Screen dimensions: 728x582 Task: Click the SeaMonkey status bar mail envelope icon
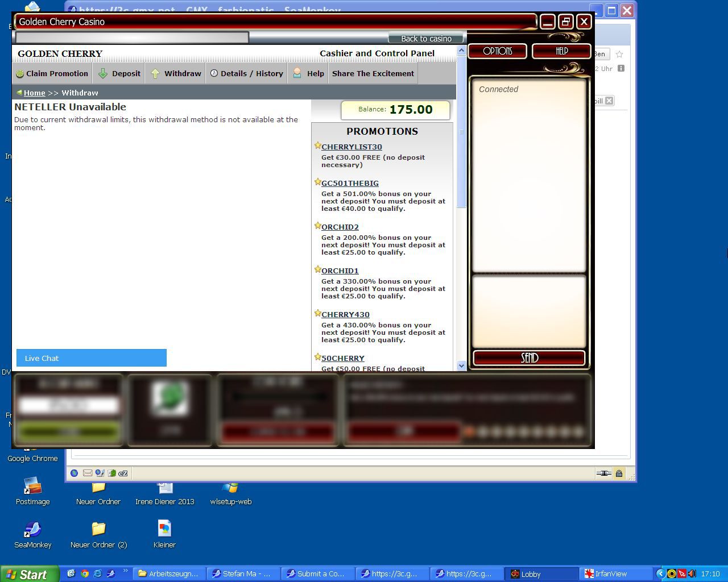tap(88, 473)
